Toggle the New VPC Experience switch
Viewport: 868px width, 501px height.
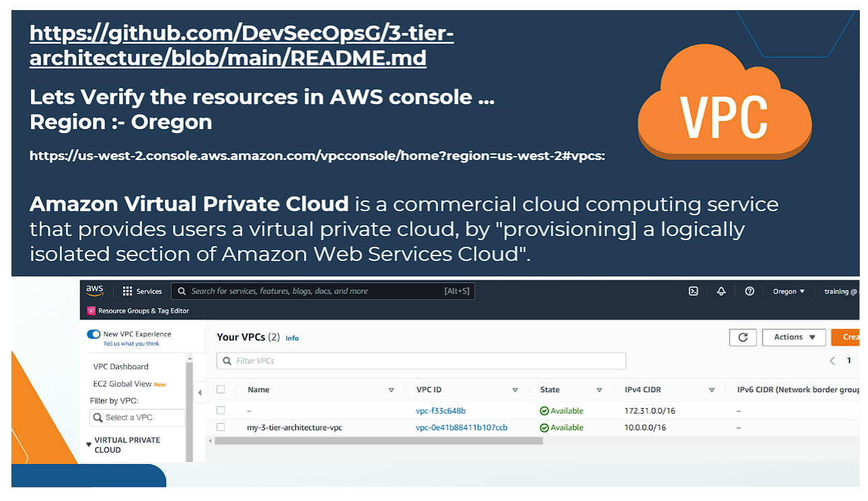click(x=93, y=334)
